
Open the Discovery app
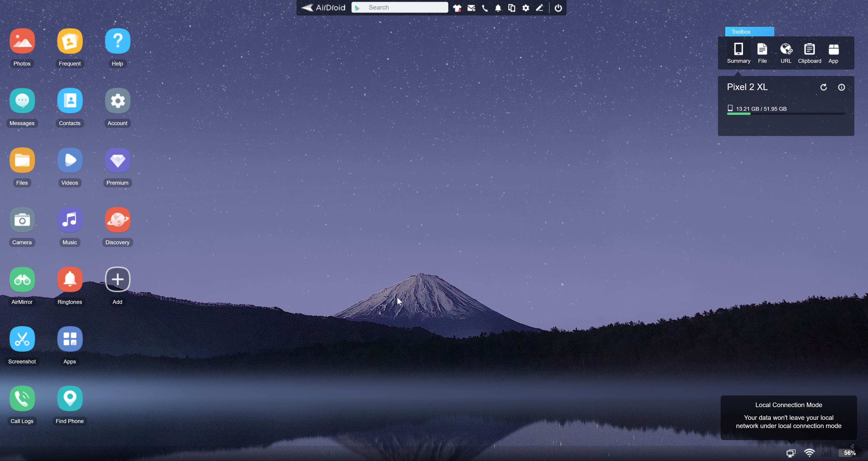coord(117,220)
